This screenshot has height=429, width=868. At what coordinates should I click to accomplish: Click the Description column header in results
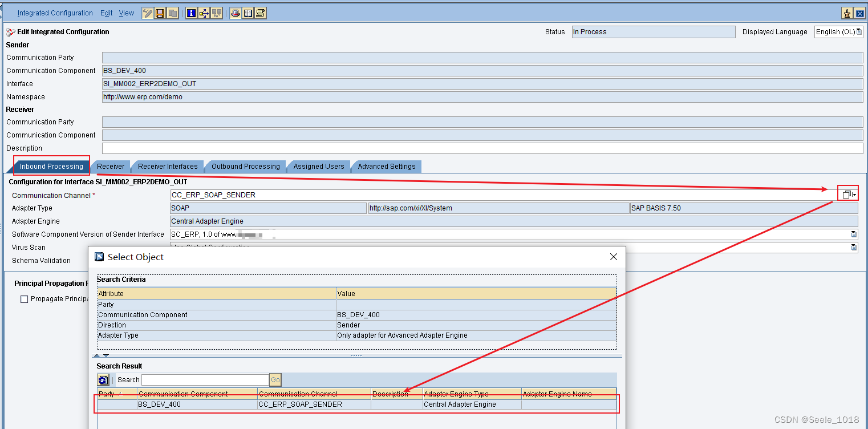pyautogui.click(x=397, y=394)
